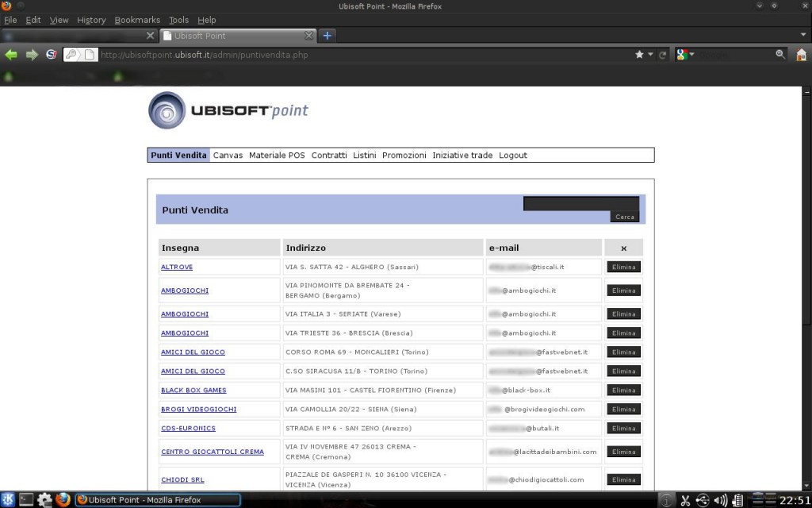Open the AMBOGIOCHI link for Bergamo
This screenshot has height=508, width=812.
click(x=185, y=291)
